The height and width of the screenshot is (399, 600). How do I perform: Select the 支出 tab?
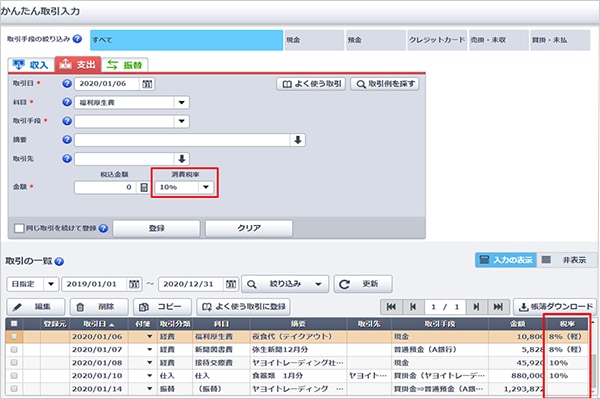(x=78, y=64)
